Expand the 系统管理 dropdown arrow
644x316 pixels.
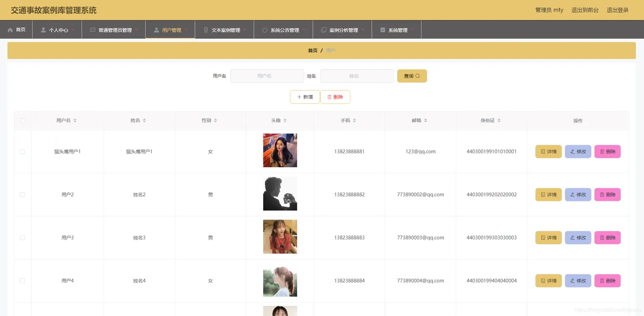click(x=413, y=30)
